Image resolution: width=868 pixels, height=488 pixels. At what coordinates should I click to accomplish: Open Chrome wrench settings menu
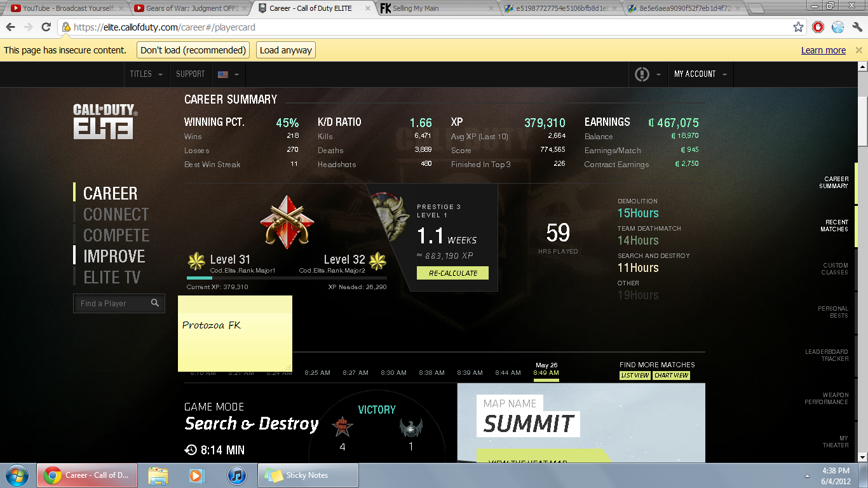(x=857, y=27)
